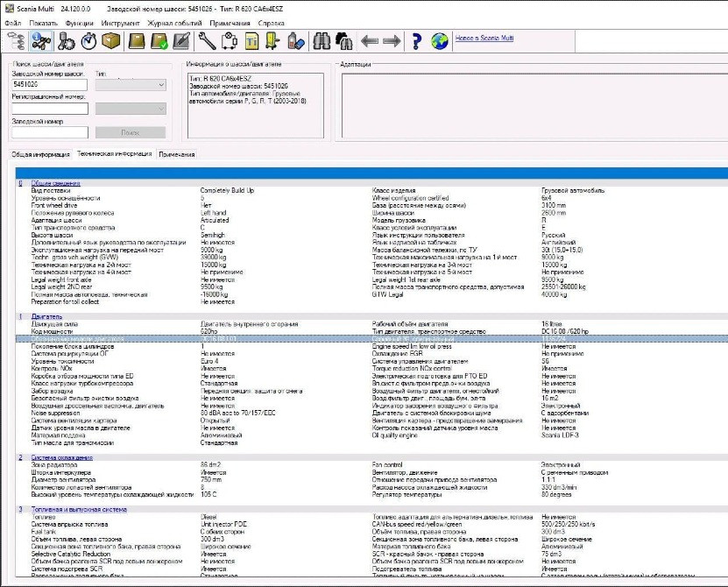This screenshot has width=728, height=587.
Task: Open the Файл menu
Action: [x=13, y=23]
